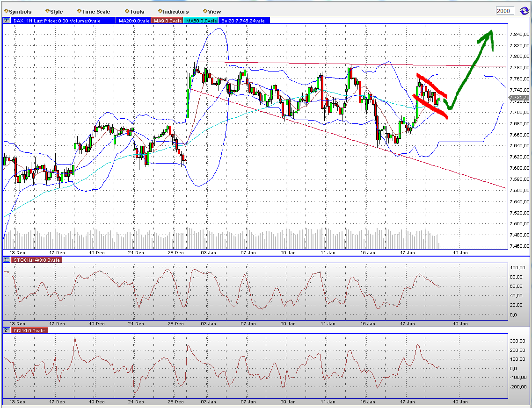Click 13 Dec on the main chart axis
Viewport: 532px width, 408px height.
coord(17,252)
